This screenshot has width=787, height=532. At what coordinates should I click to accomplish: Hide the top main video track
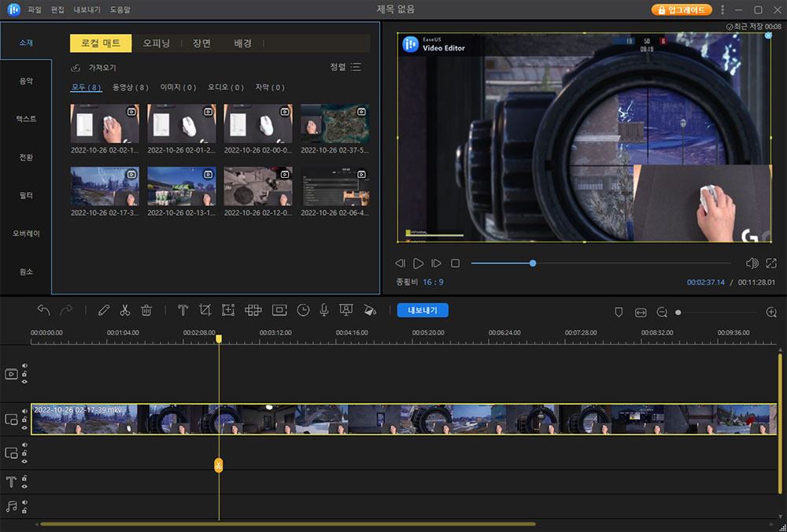point(24,382)
